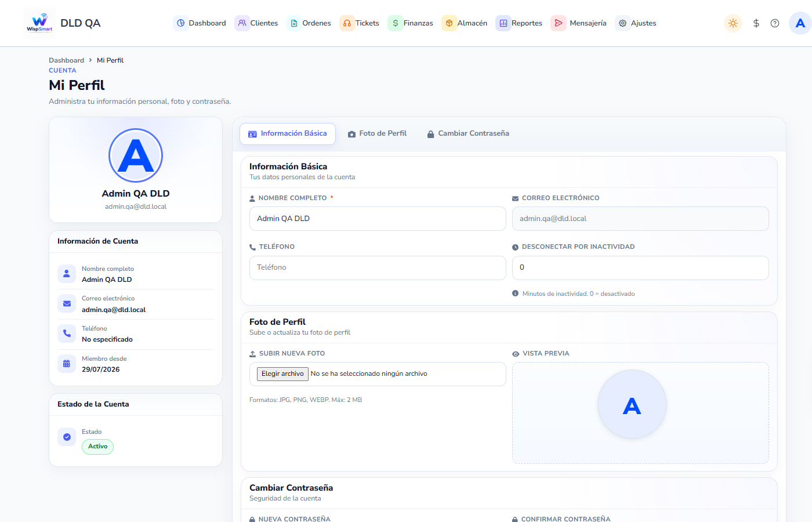
Task: Click the Correo Electrónico field
Action: (x=640, y=219)
